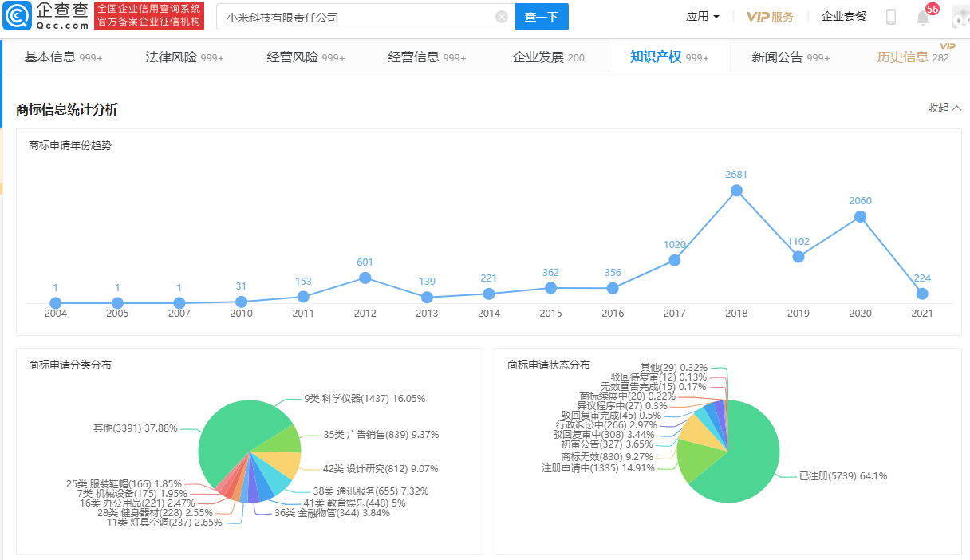Switch to the 法律风险 tab

[x=184, y=57]
